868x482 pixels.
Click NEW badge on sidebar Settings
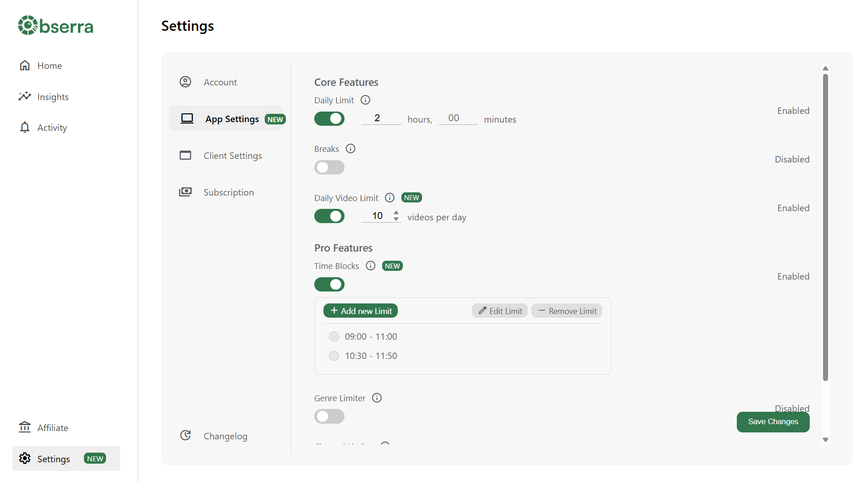95,459
